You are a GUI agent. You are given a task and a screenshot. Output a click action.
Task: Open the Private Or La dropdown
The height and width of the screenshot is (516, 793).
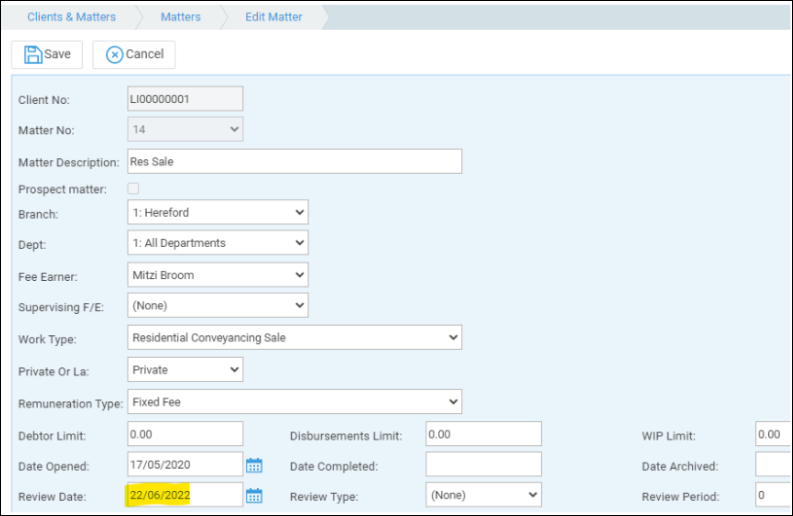coord(186,369)
